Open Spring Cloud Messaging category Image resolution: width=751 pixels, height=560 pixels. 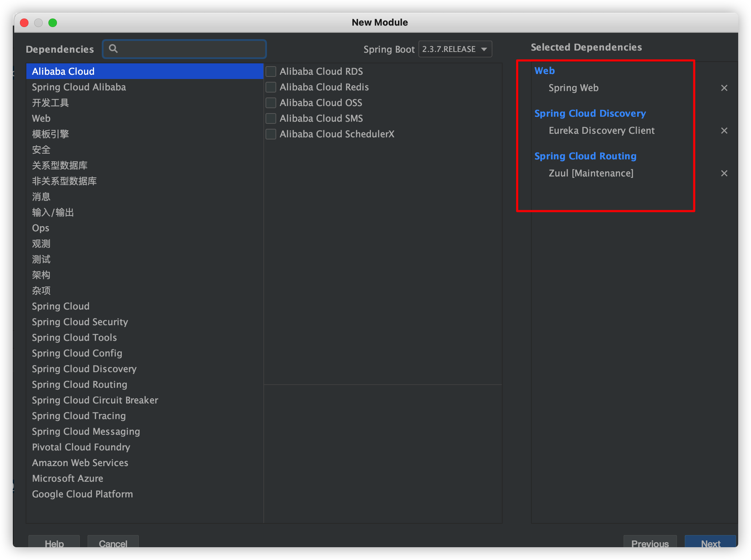tap(145, 432)
